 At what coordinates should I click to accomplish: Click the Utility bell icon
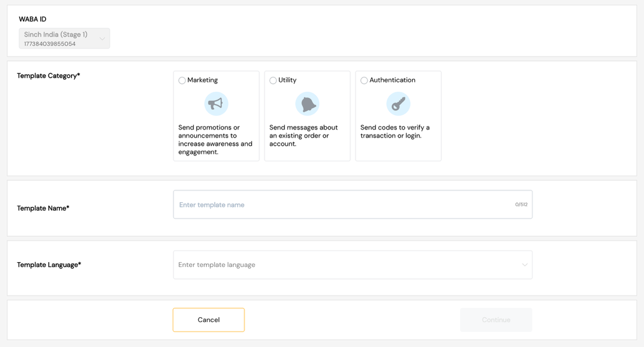307,104
